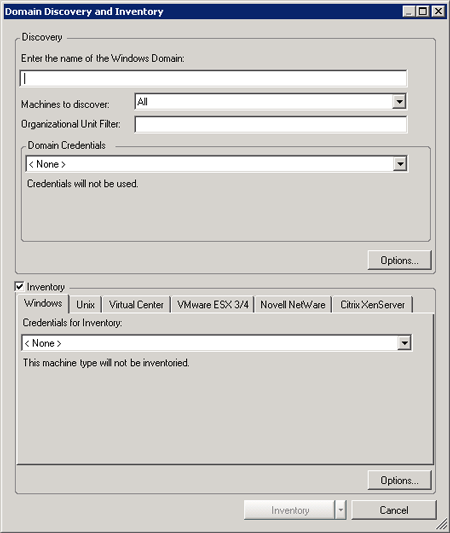Open the VMware ESX 3/4 tab
The image size is (450, 533).
coord(213,305)
